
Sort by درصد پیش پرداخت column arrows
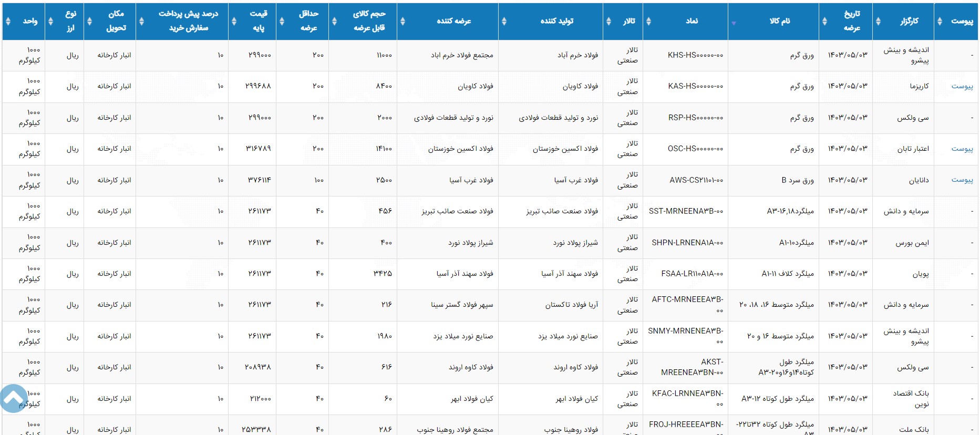[x=141, y=21]
